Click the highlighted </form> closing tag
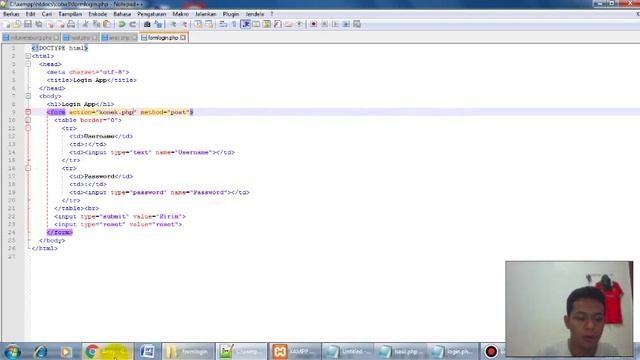Image resolution: width=640 pixels, height=360 pixels. pyautogui.click(x=60, y=232)
